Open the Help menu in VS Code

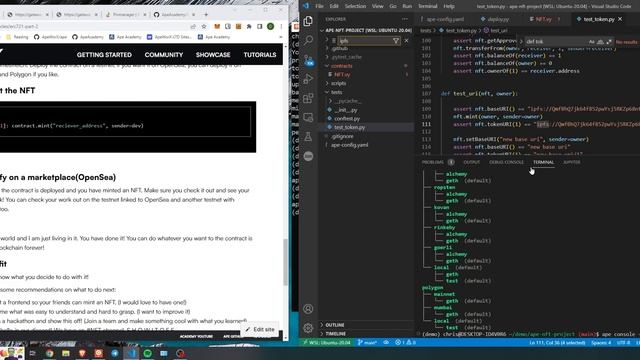point(449,6)
